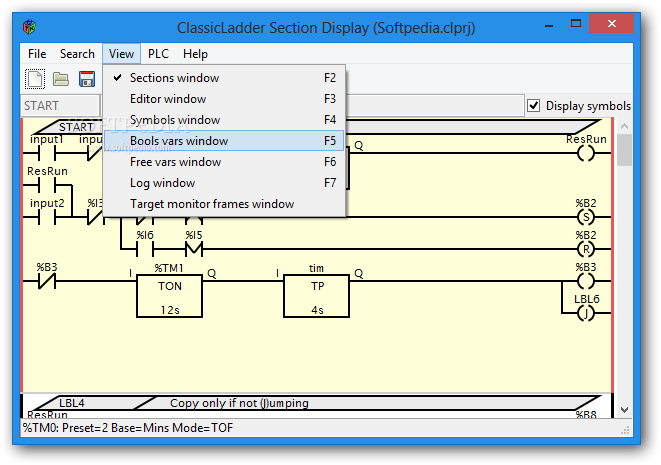Open the PLC menu

click(x=159, y=54)
